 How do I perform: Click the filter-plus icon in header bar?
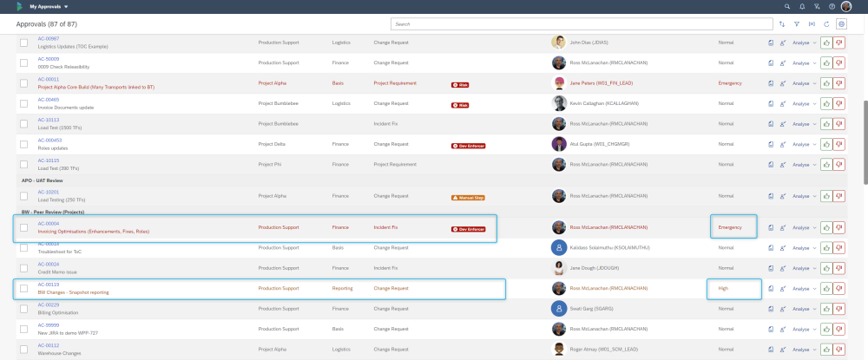[x=817, y=7]
